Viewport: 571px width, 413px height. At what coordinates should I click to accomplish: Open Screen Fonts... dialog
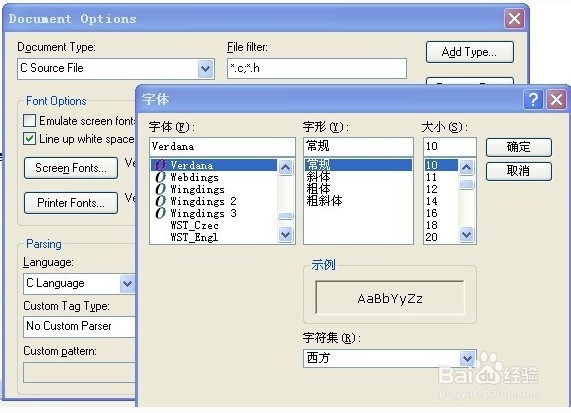coord(71,168)
